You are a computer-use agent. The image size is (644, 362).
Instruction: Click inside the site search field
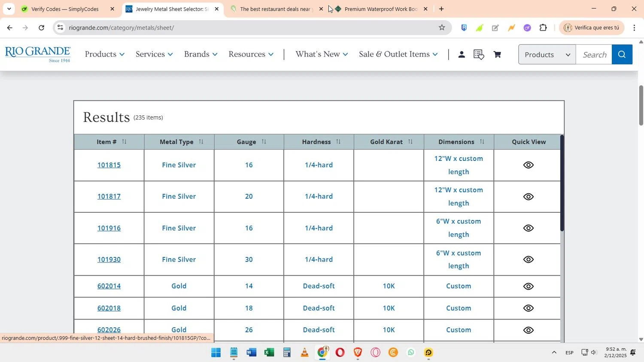point(594,54)
